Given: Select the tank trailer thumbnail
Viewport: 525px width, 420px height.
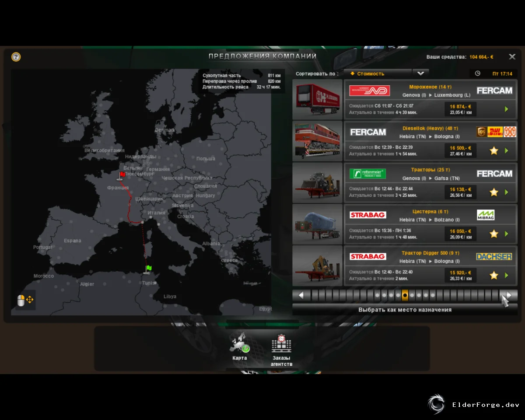Looking at the screenshot, I should (x=317, y=224).
